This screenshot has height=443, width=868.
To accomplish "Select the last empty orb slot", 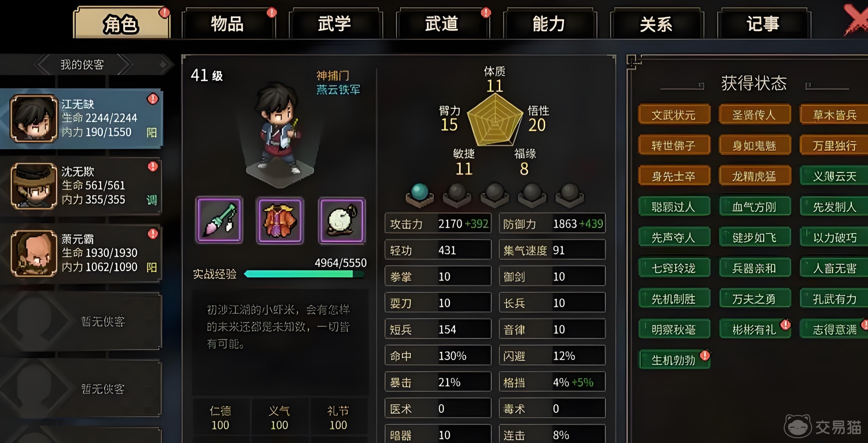I will click(x=569, y=195).
